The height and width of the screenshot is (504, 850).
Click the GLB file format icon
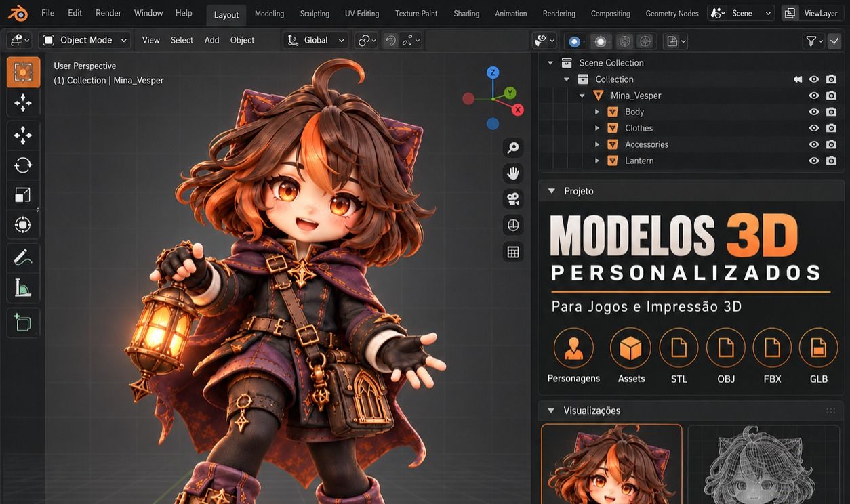point(819,348)
